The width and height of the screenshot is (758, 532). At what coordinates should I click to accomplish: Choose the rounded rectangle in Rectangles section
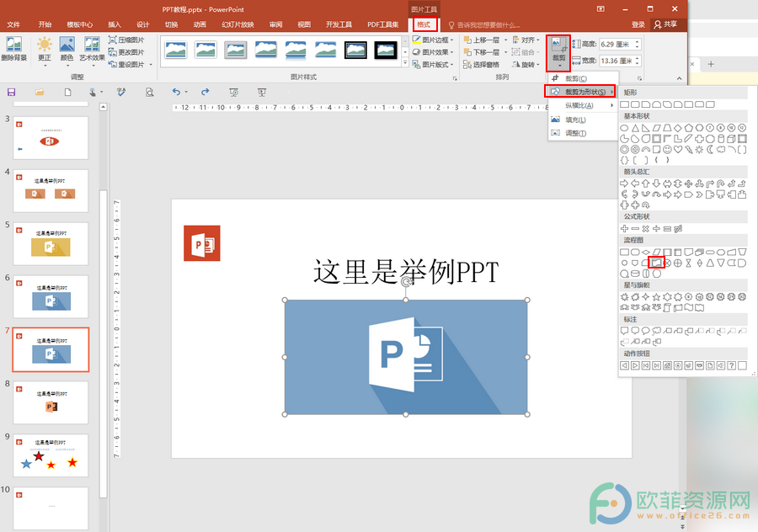635,104
